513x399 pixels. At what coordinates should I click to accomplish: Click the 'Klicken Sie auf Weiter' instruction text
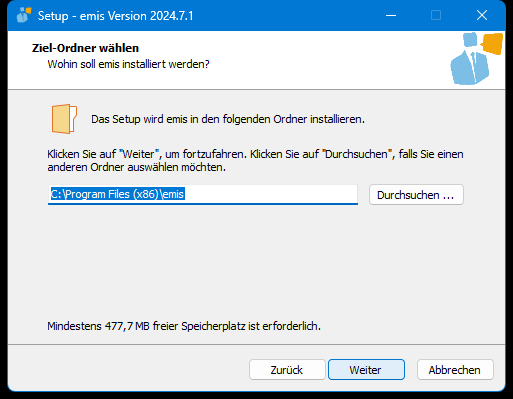(255, 160)
